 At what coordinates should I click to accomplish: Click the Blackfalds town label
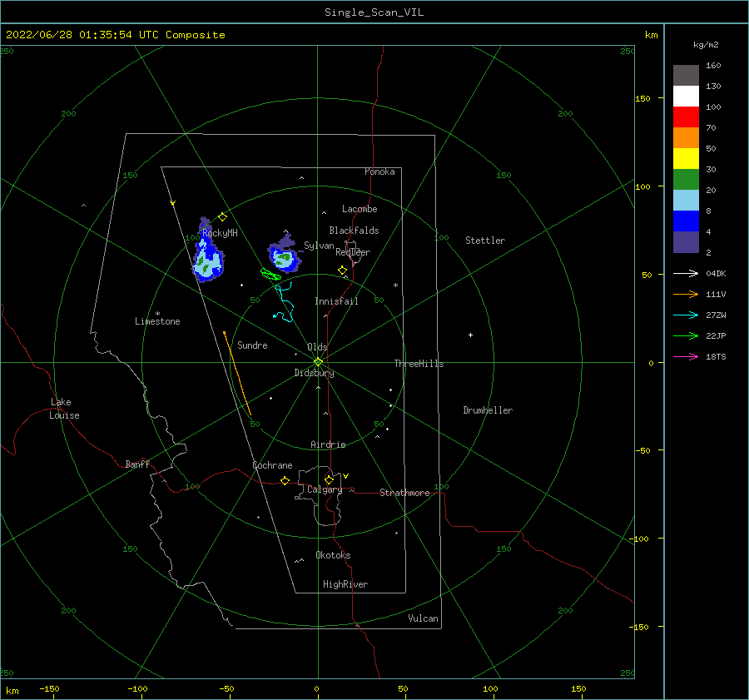click(x=354, y=231)
